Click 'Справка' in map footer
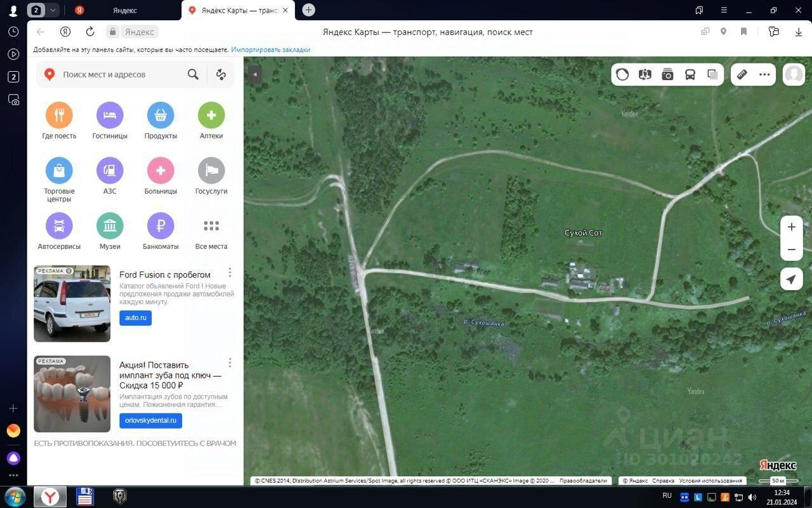 [x=664, y=481]
